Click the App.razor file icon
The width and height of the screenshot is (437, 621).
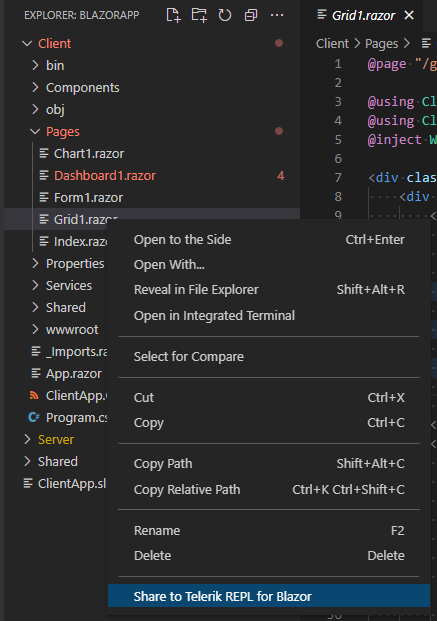[36, 373]
